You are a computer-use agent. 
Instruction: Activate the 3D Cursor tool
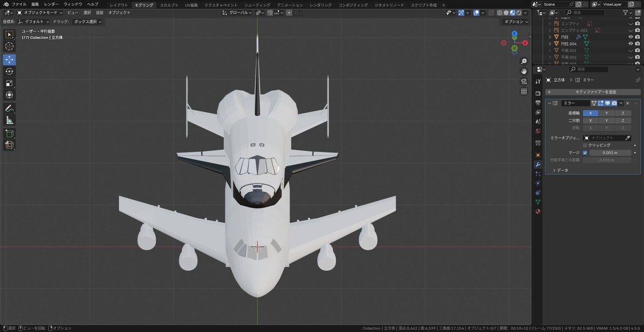coord(10,47)
